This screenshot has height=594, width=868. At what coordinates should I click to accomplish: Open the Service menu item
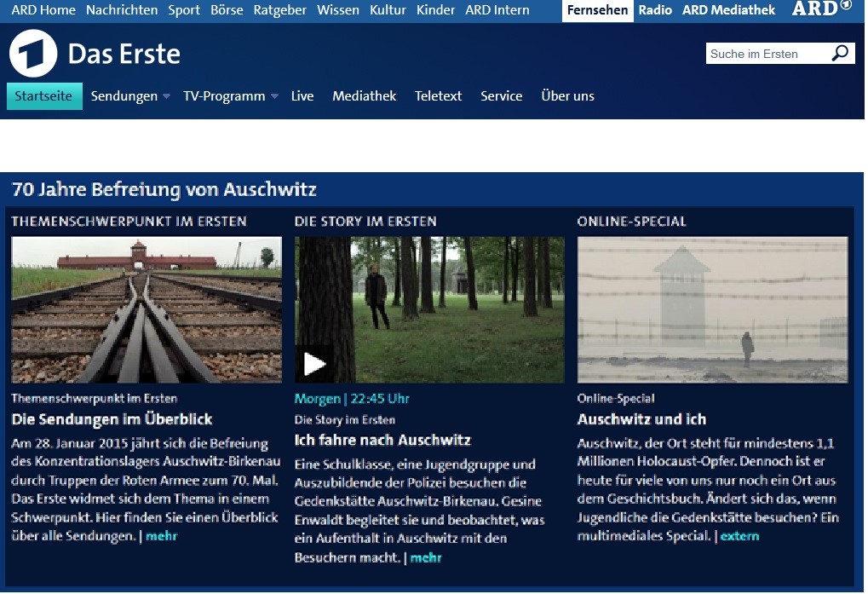click(501, 96)
